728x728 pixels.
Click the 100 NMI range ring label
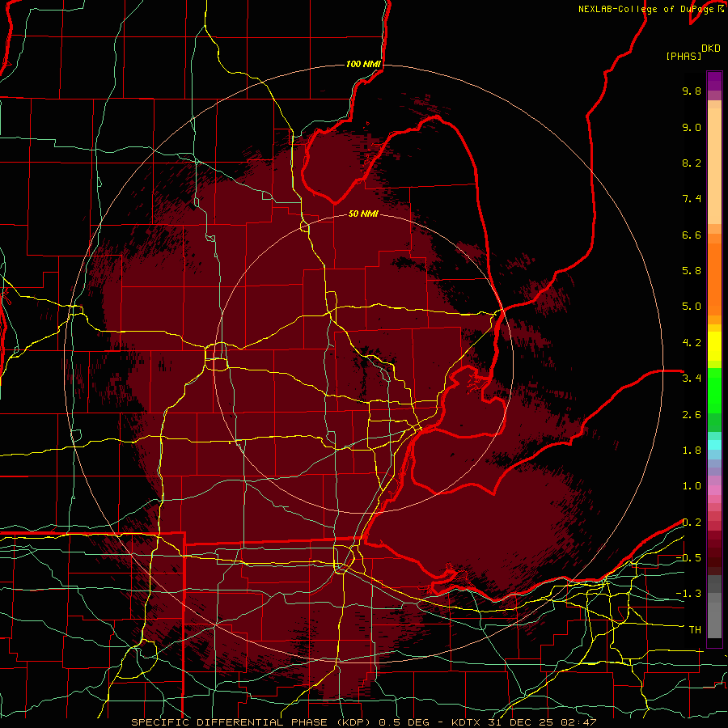363,64
